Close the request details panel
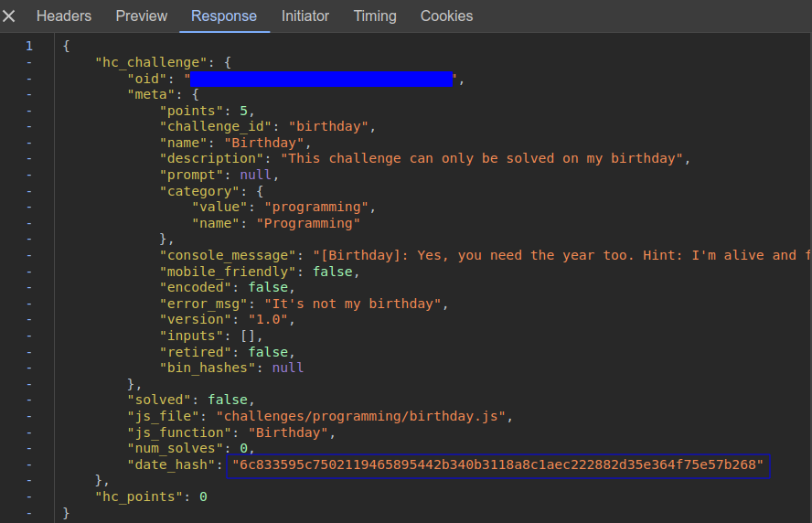 click(9, 16)
